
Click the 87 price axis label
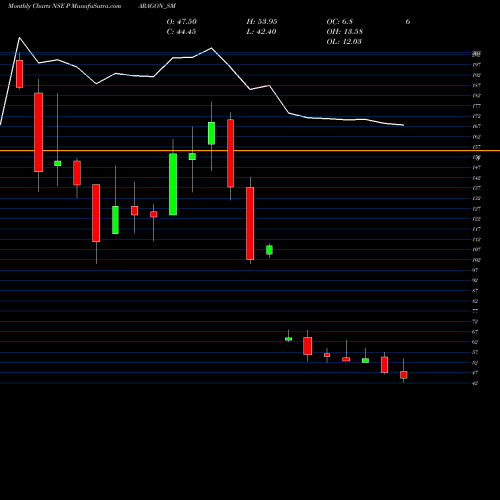[475, 291]
